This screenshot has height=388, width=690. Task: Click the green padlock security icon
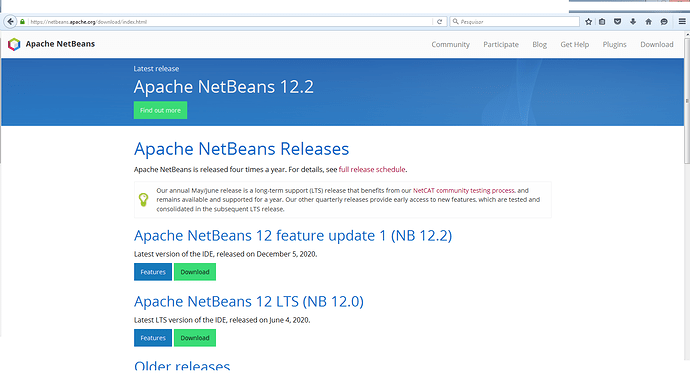click(x=22, y=22)
